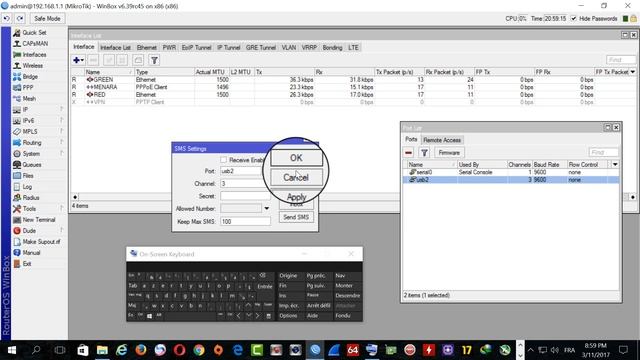
Task: Show hidden tray icons chevron
Action: pyautogui.click(x=530, y=350)
